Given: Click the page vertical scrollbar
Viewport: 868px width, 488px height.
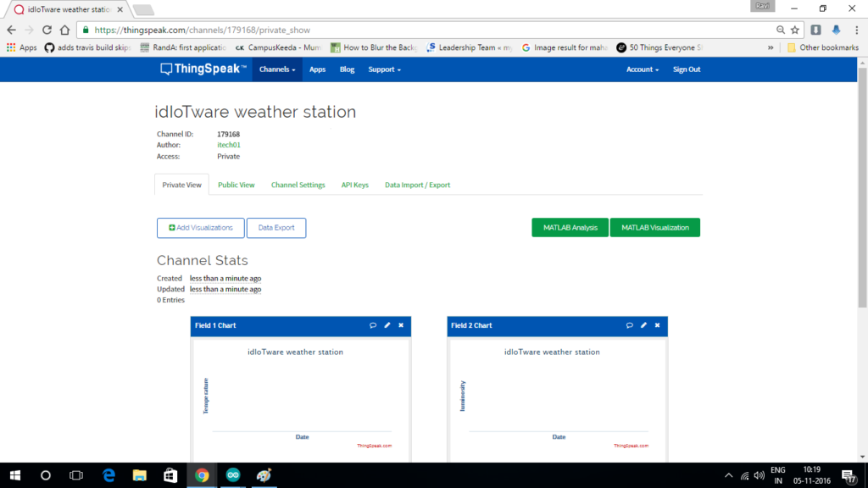Looking at the screenshot, I should pyautogui.click(x=862, y=188).
